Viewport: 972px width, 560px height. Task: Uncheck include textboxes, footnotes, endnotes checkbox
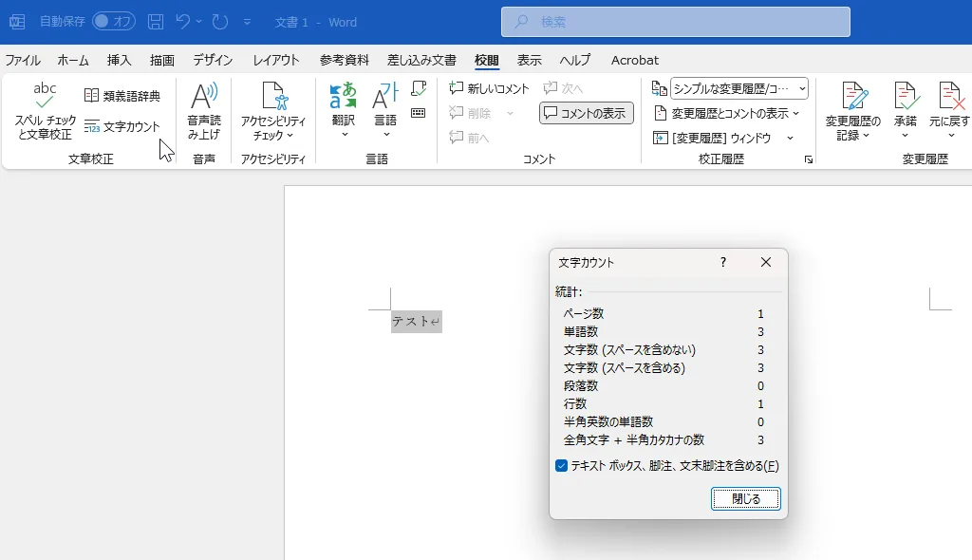[562, 466]
